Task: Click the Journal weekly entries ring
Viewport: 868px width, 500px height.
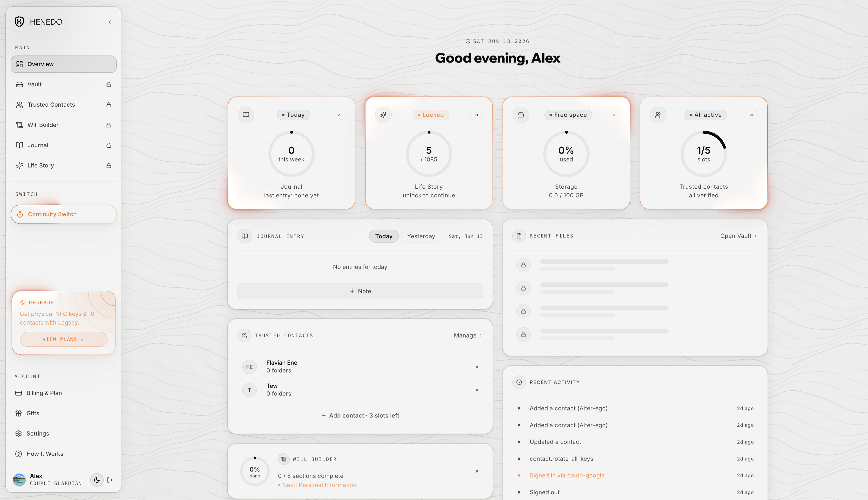Action: pyautogui.click(x=291, y=154)
